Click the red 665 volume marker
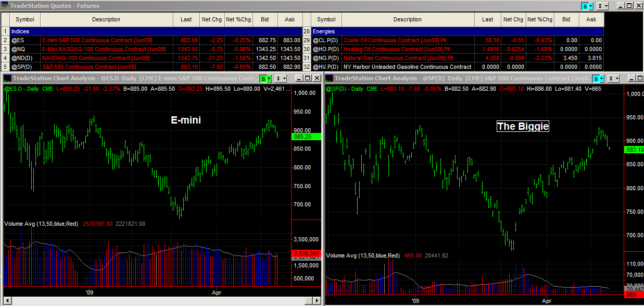The width and height of the screenshot is (644, 306). tap(634, 295)
